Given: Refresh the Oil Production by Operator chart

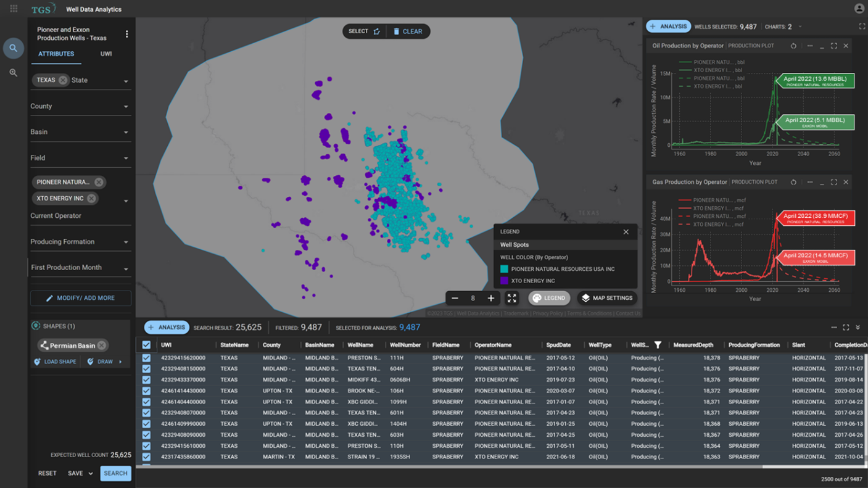Looking at the screenshot, I should click(x=793, y=46).
